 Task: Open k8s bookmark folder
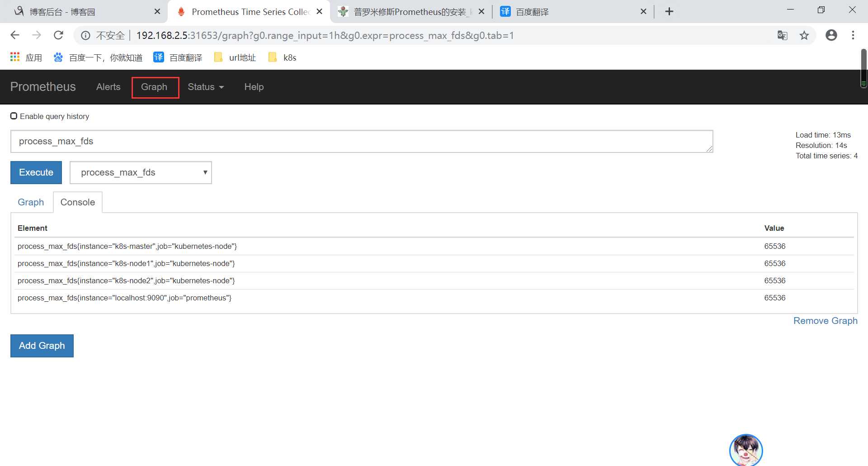tap(283, 57)
